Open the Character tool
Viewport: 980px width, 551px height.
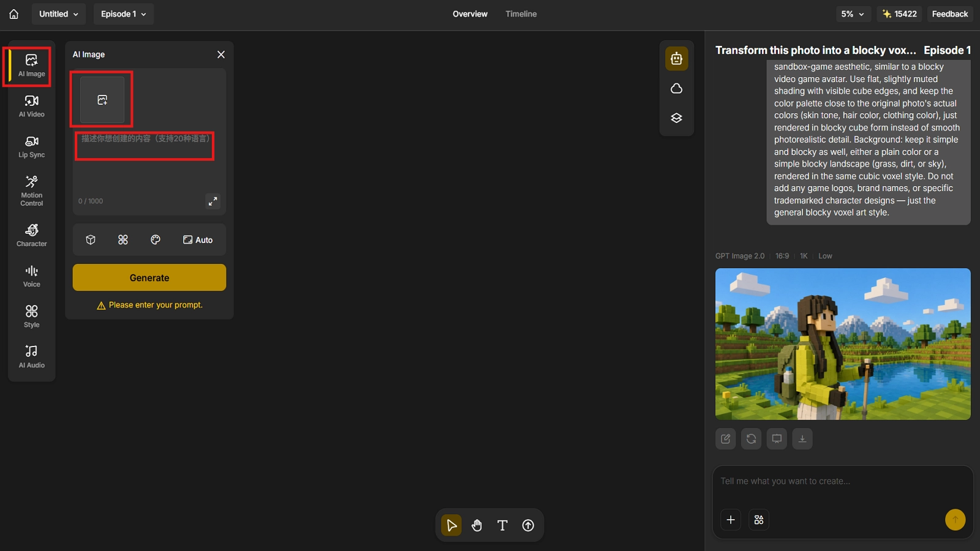(x=32, y=235)
